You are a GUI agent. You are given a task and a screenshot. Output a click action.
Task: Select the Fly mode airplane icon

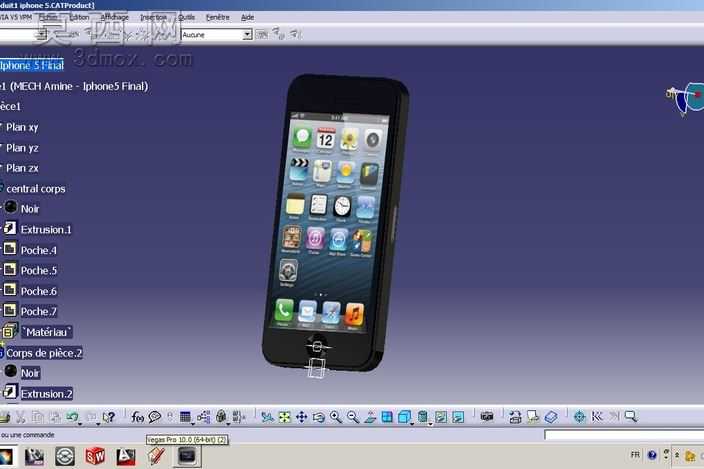(x=268, y=417)
